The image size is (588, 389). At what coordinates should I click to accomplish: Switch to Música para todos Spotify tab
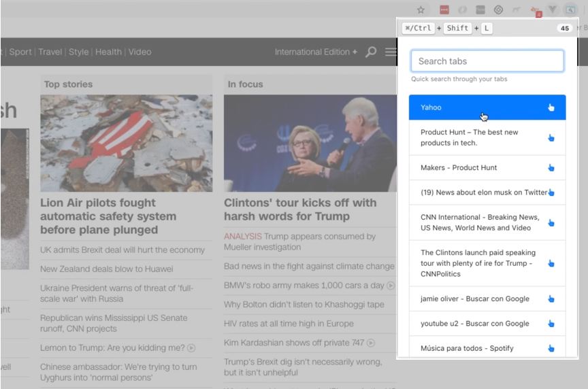[x=487, y=348]
